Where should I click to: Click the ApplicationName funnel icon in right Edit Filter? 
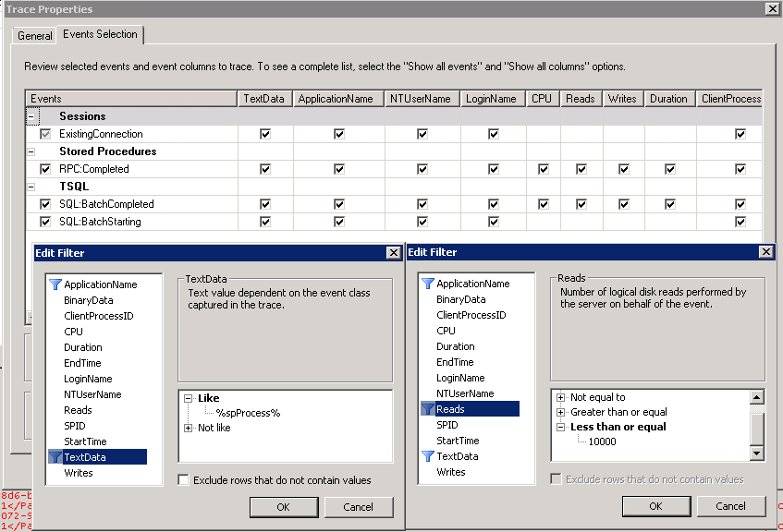[x=428, y=284]
